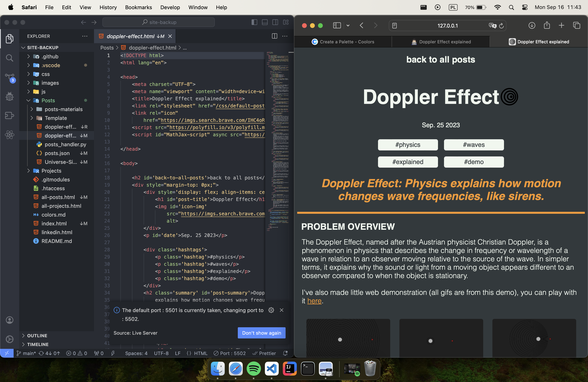Toggle Safari sidebar
Viewport: 588px width, 382px height.
click(x=337, y=25)
